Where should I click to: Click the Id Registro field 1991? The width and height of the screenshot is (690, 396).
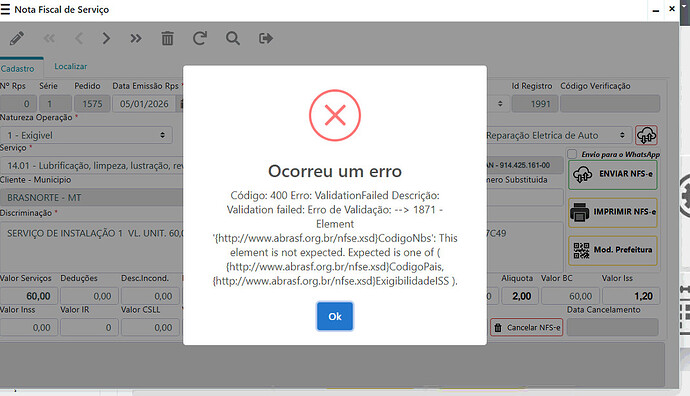[535, 104]
